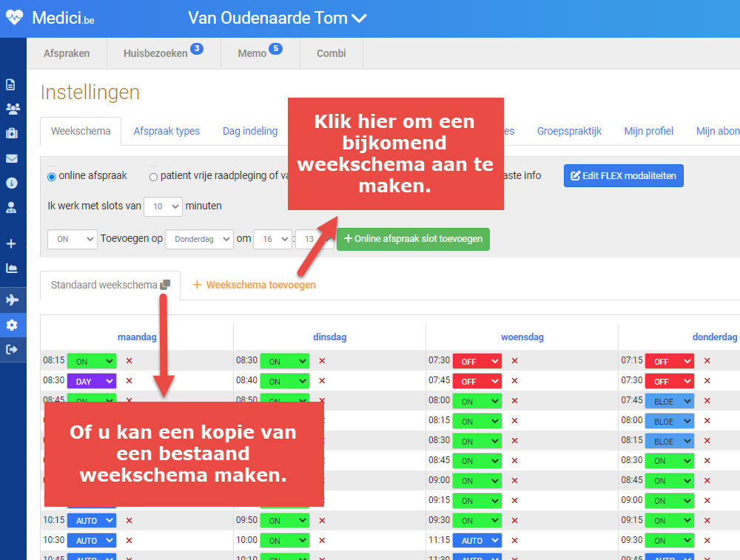Delete the maandag 08:15 slot with red X
The width and height of the screenshot is (740, 560).
tap(129, 361)
